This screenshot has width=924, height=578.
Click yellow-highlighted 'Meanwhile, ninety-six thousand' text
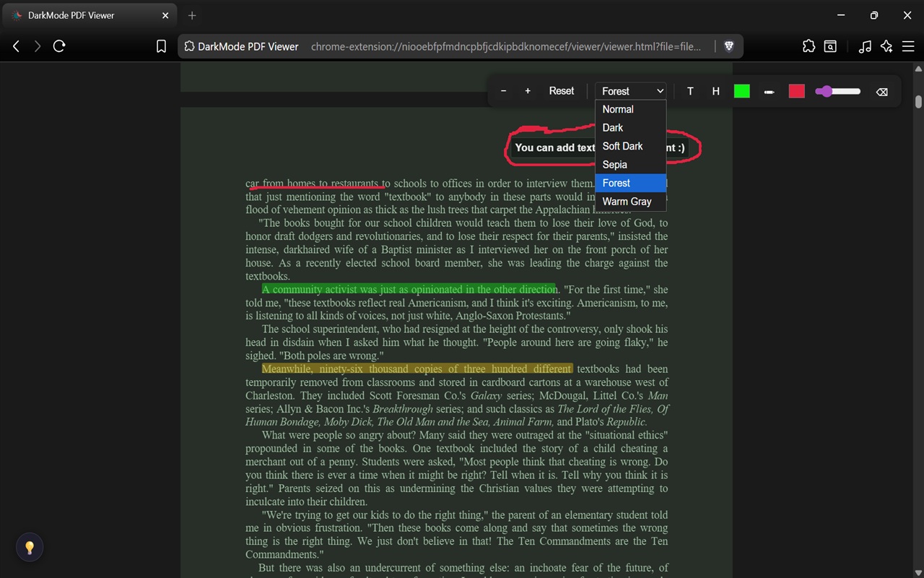coord(417,368)
